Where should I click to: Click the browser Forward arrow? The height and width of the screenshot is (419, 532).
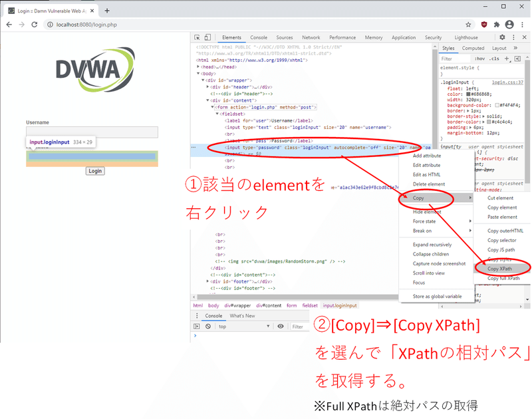coord(22,25)
